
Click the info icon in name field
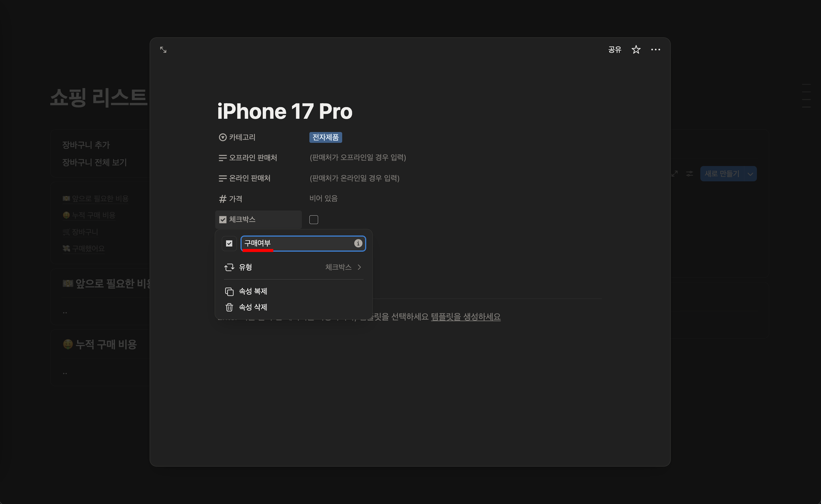pyautogui.click(x=358, y=243)
